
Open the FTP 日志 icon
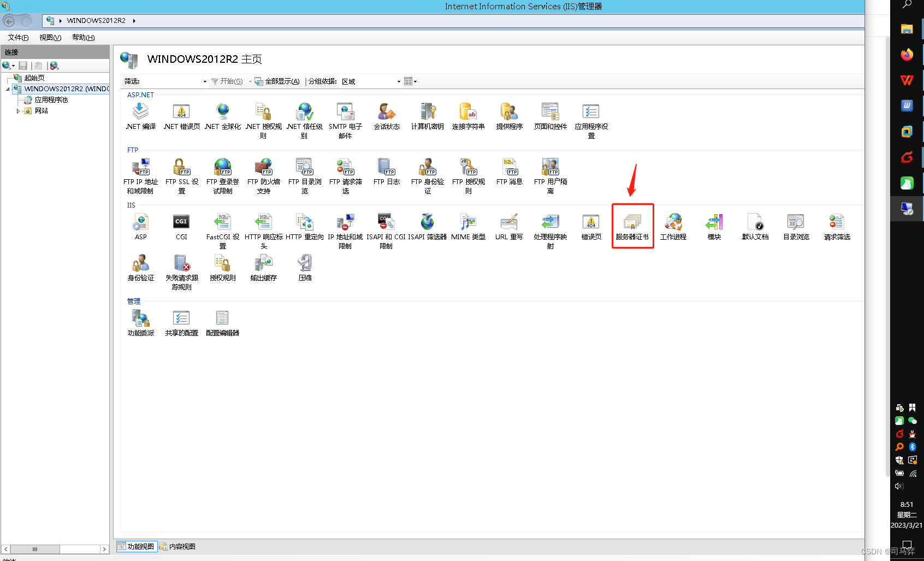click(387, 172)
